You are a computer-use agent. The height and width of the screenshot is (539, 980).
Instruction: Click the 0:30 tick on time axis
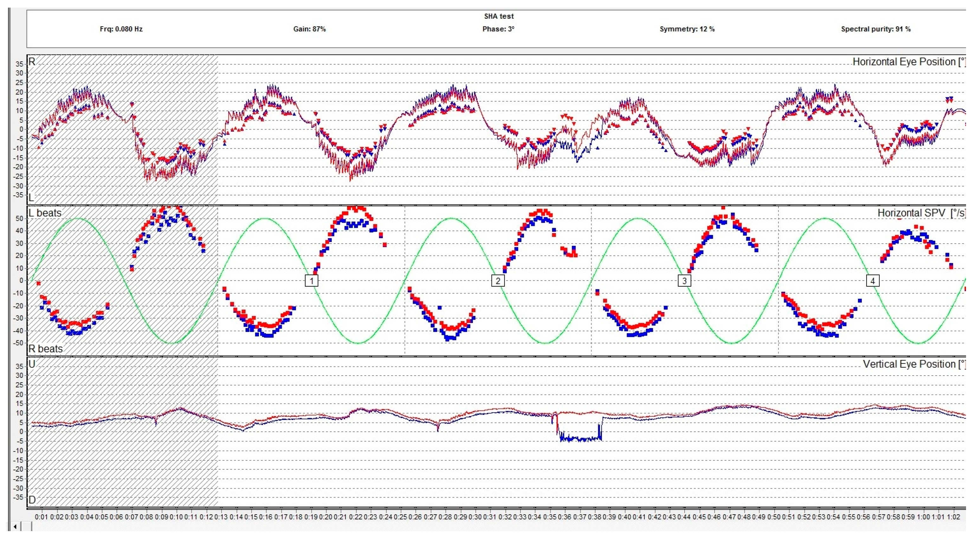[x=475, y=517]
